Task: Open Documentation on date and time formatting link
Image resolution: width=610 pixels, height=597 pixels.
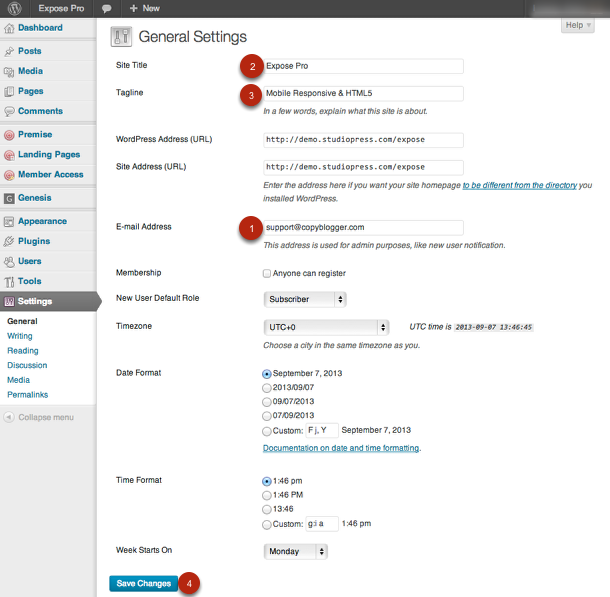Action: (341, 448)
